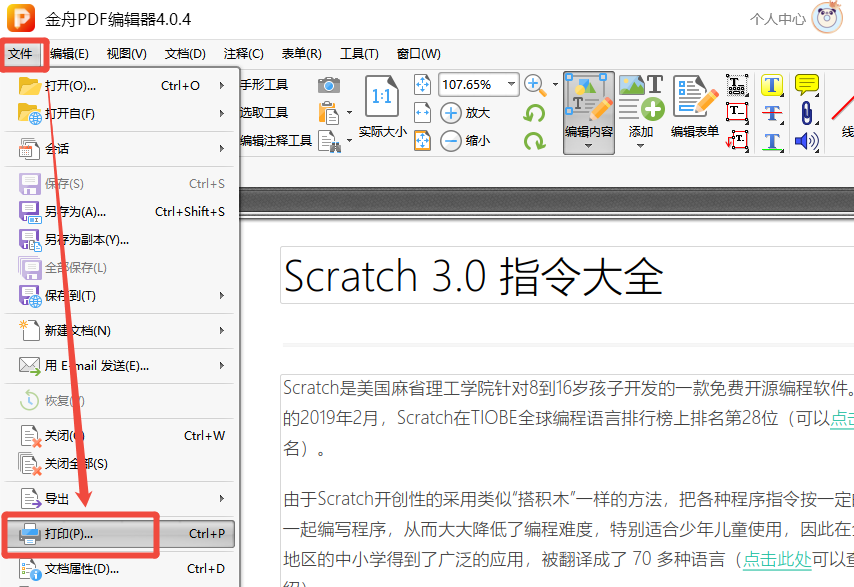Select 用 Email 发送(E)... entry
854x587 pixels.
(120, 365)
